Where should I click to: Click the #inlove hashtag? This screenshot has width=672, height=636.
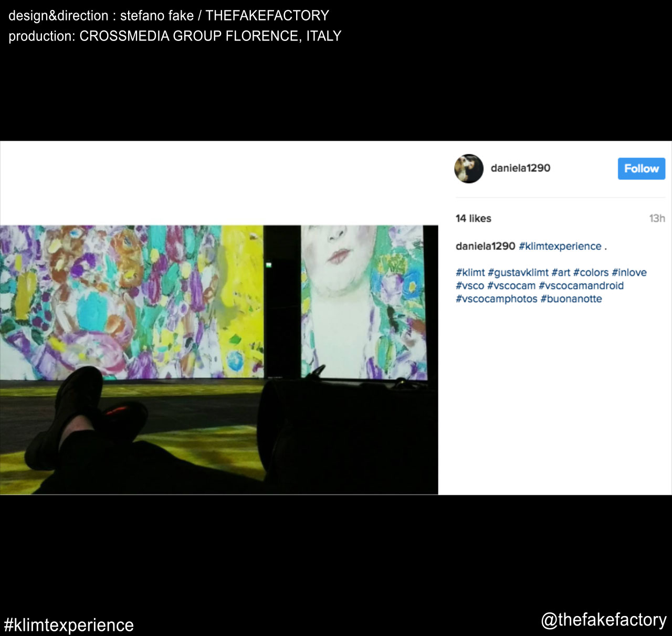click(x=629, y=272)
